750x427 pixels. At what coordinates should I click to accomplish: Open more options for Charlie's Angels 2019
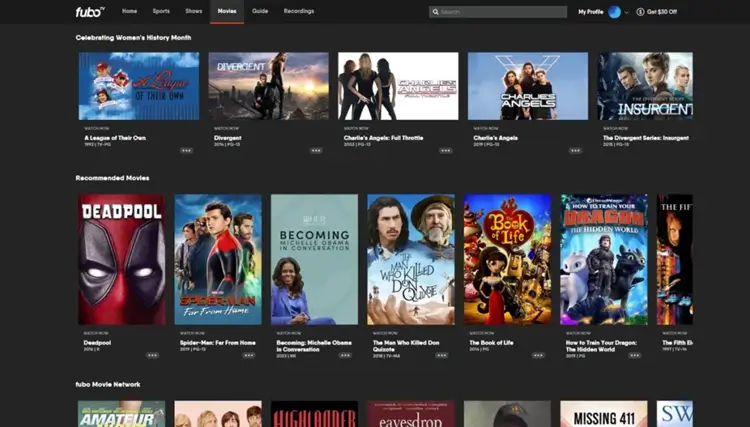[575, 151]
